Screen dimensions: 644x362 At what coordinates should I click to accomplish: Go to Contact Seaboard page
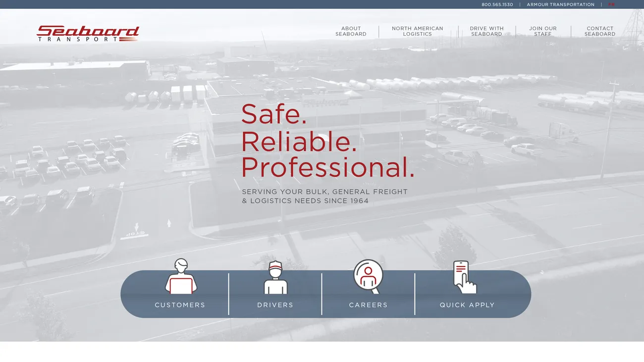[x=600, y=31]
